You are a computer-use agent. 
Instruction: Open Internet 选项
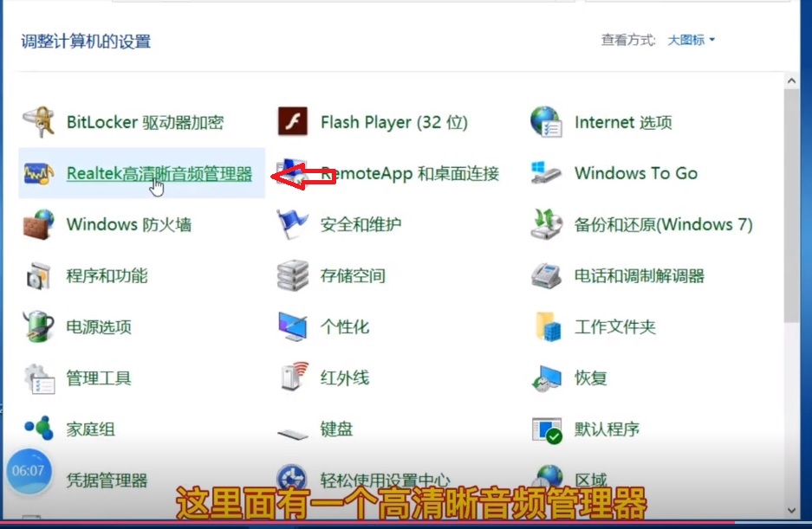tap(625, 122)
